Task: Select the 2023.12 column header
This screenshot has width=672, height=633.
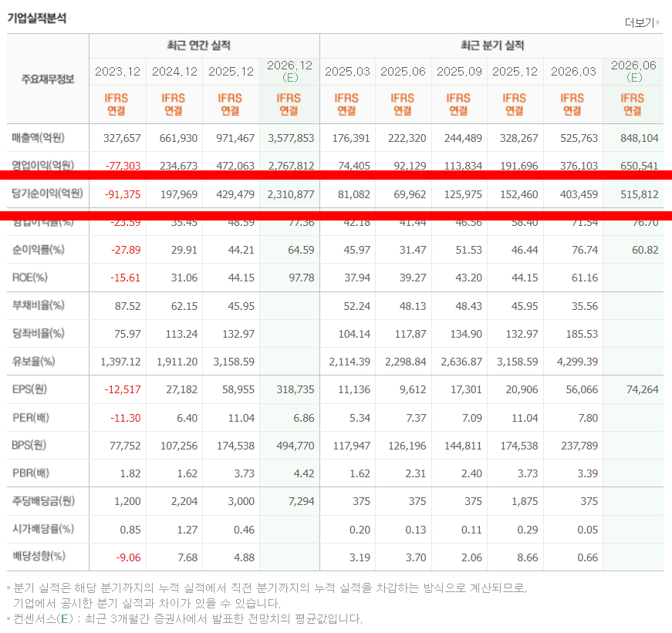Action: (117, 72)
